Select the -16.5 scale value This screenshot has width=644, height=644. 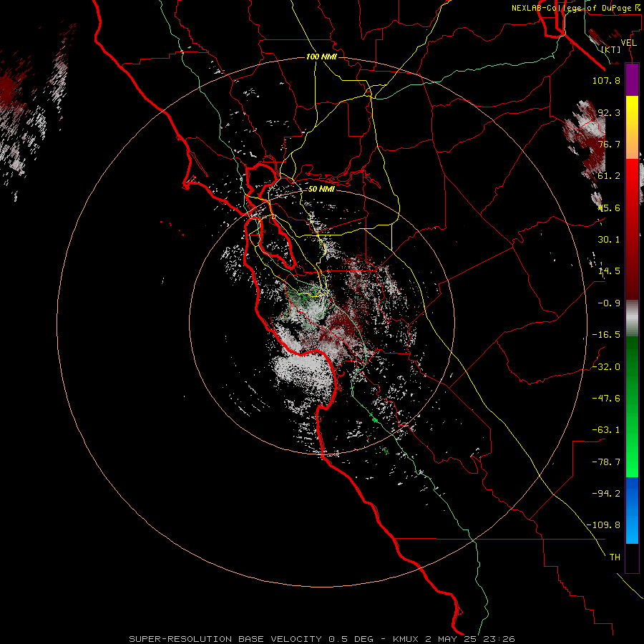606,335
